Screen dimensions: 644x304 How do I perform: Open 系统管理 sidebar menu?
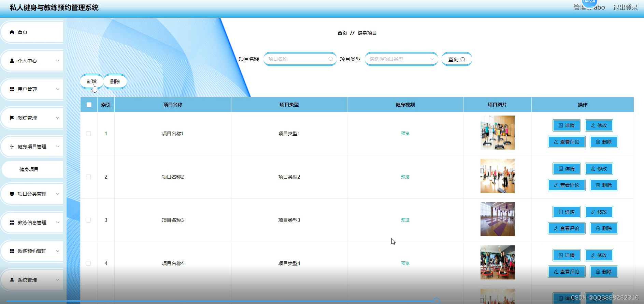[x=32, y=280]
